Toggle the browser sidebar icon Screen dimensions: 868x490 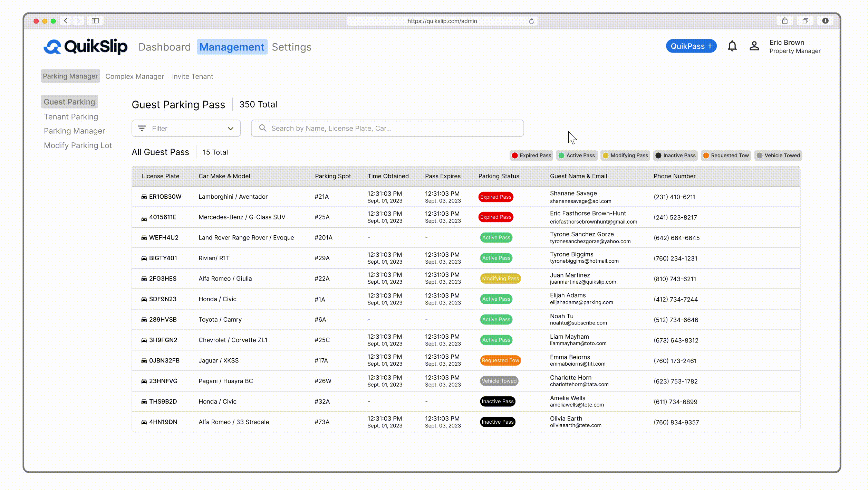tap(95, 21)
